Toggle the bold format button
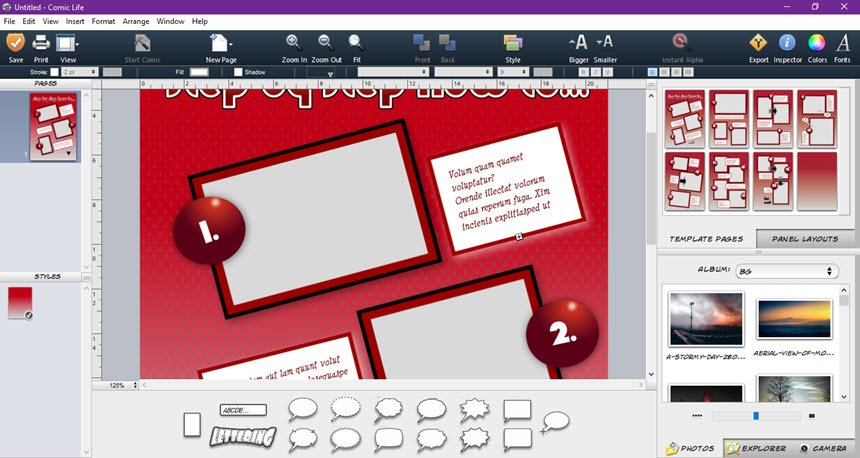 (584, 72)
